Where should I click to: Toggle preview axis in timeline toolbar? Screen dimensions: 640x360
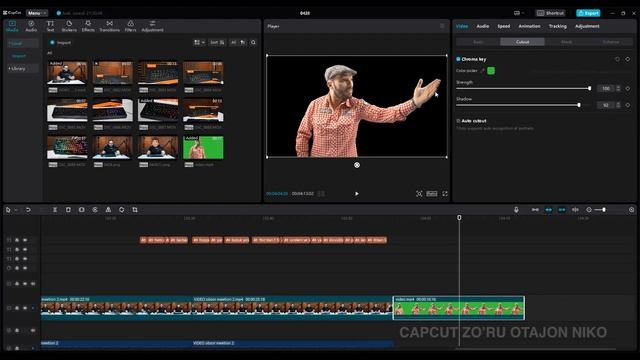click(575, 210)
